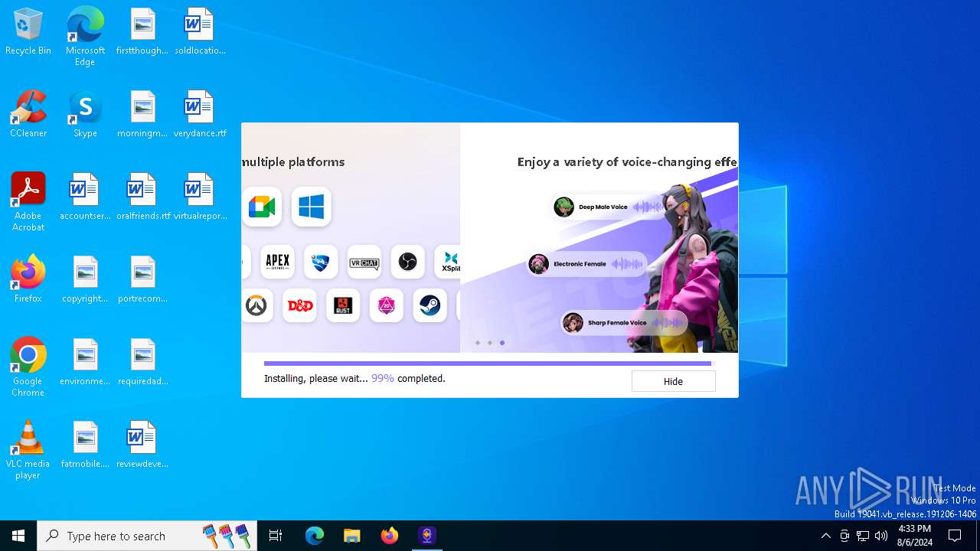Select the Firefox desktop shortcut

coord(28,279)
